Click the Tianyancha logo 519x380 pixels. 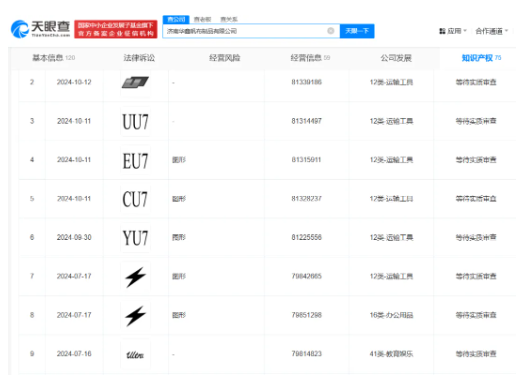(40, 29)
